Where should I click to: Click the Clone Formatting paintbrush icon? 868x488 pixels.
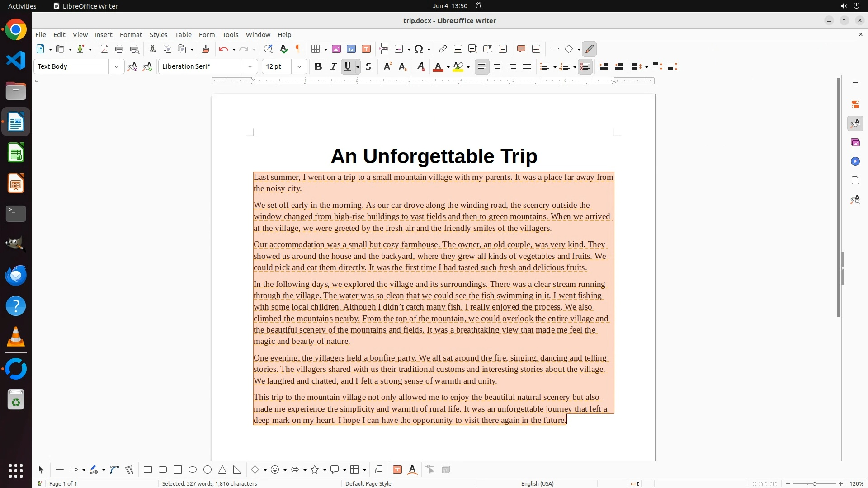point(206,49)
